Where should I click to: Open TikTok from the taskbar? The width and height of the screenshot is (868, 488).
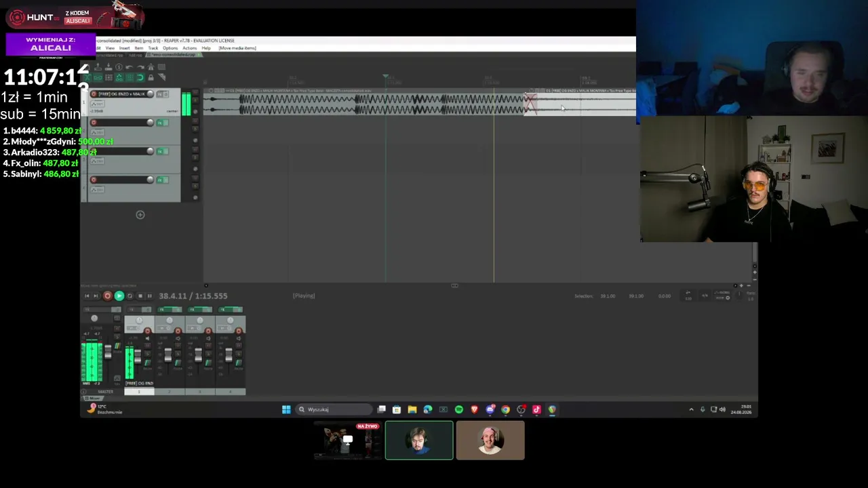[536, 409]
